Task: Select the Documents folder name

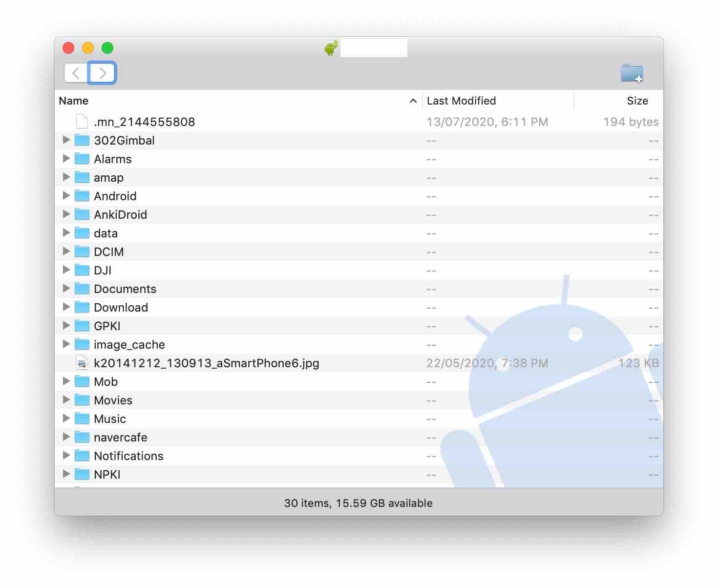Action: pyautogui.click(x=125, y=289)
